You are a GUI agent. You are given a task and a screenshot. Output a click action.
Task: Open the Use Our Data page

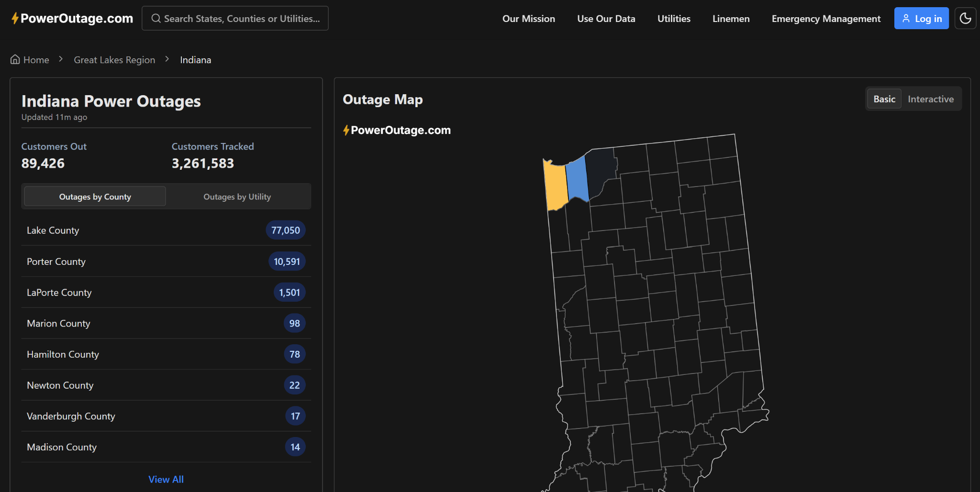[x=606, y=19]
